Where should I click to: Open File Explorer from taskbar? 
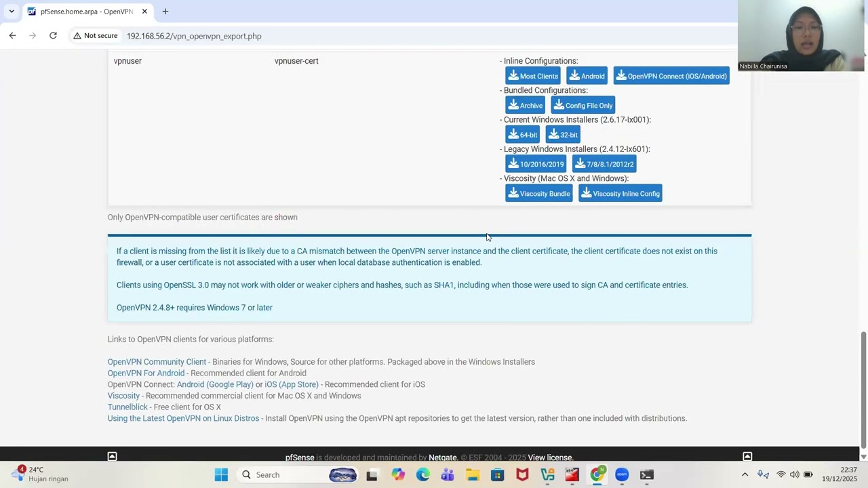473,475
